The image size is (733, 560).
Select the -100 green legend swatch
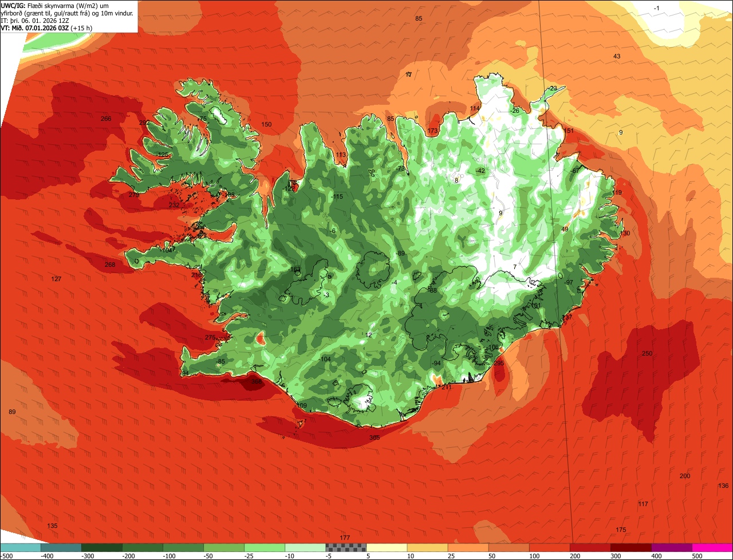click(x=183, y=548)
